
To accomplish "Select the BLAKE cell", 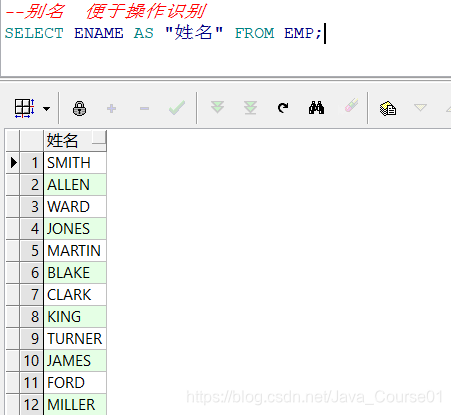I will (x=75, y=273).
